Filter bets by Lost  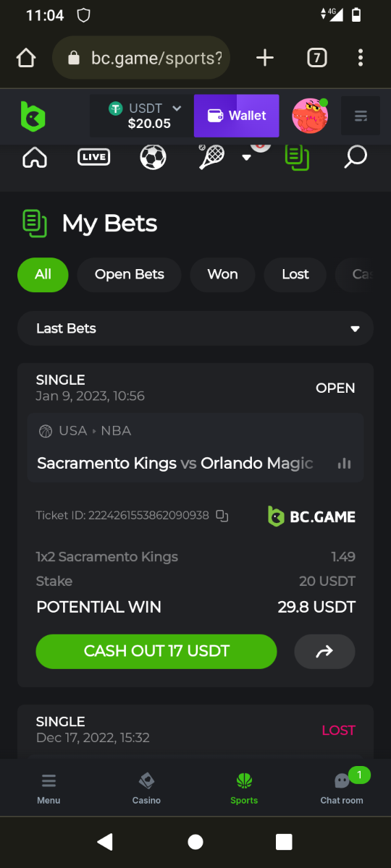295,275
